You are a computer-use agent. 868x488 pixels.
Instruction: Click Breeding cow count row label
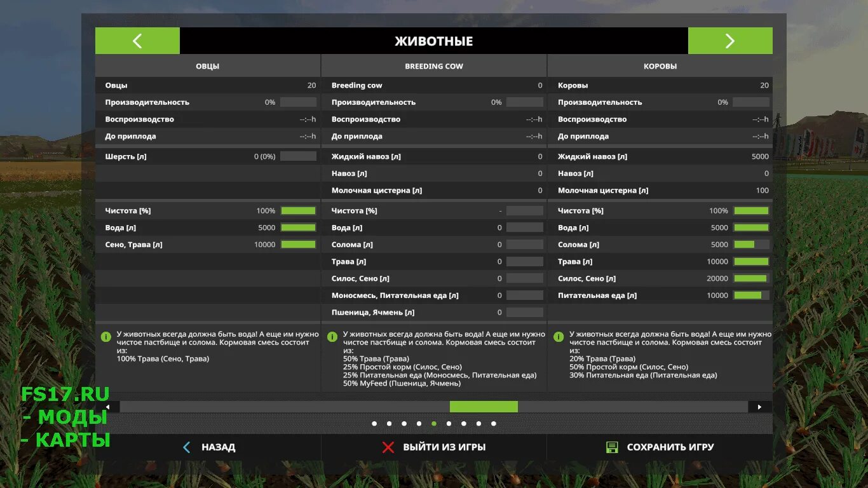pos(356,85)
